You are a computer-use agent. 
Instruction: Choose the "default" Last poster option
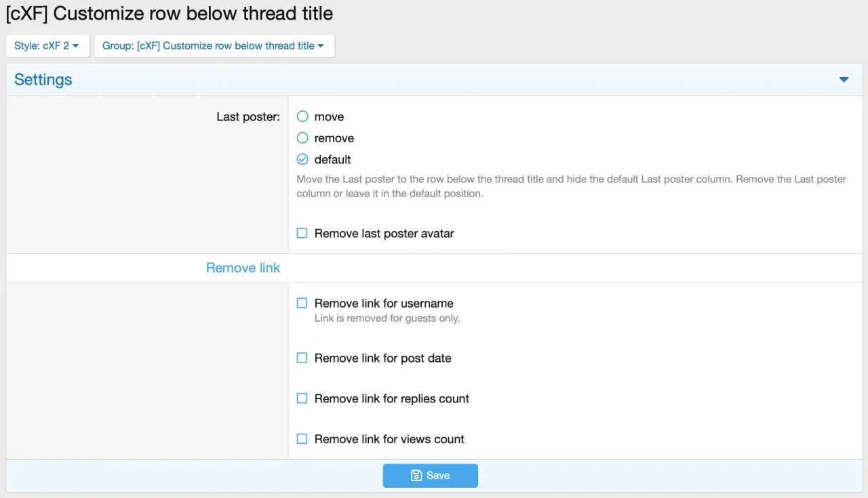(x=302, y=160)
